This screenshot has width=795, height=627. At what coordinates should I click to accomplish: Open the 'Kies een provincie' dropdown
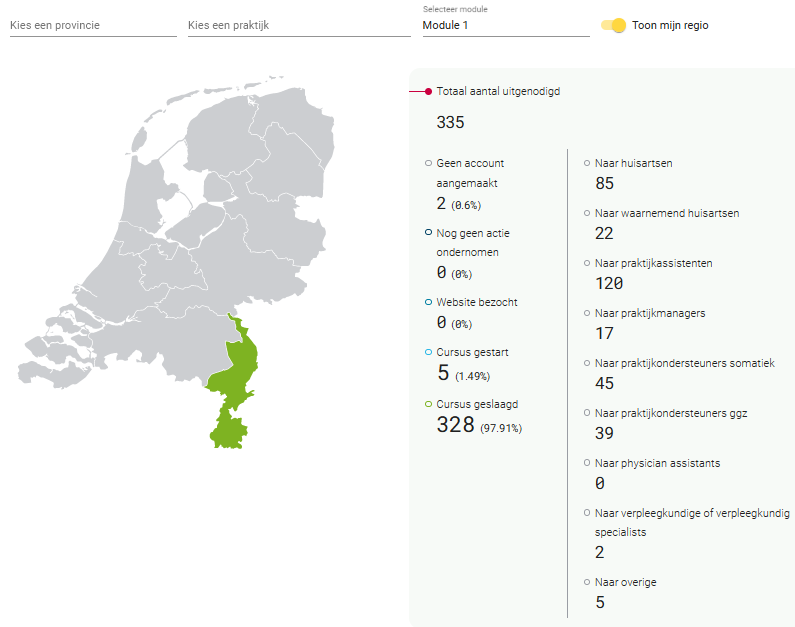point(93,25)
